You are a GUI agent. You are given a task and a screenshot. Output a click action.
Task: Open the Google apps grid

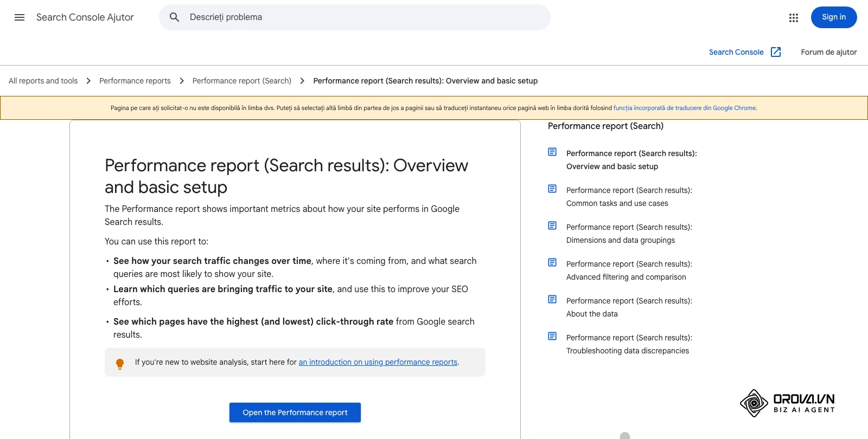pyautogui.click(x=794, y=18)
